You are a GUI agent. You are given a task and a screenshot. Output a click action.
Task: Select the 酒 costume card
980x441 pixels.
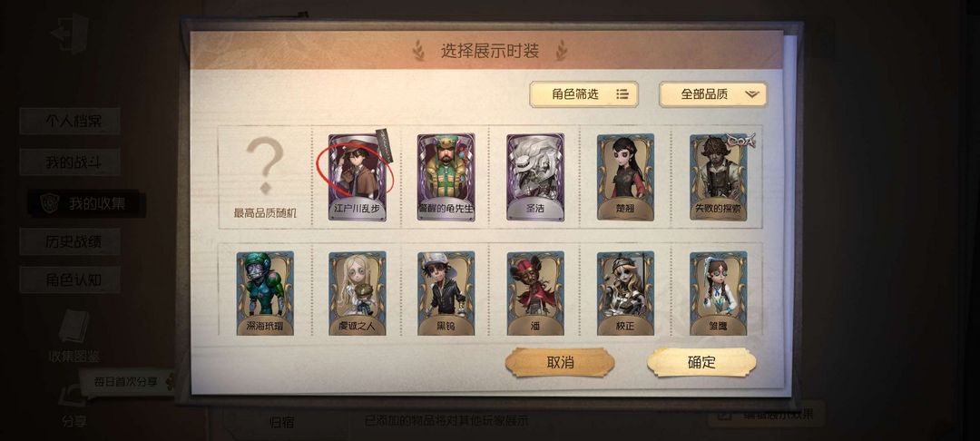click(535, 294)
